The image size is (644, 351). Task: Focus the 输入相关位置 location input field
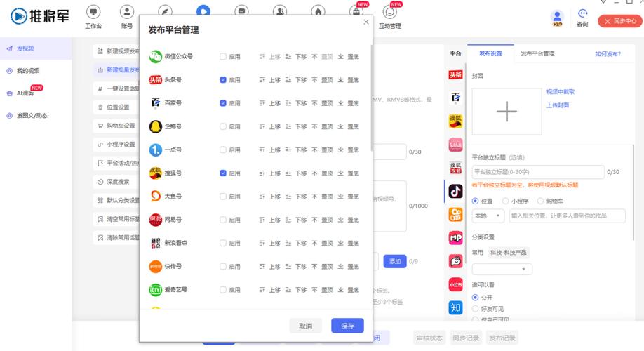pyautogui.click(x=568, y=216)
